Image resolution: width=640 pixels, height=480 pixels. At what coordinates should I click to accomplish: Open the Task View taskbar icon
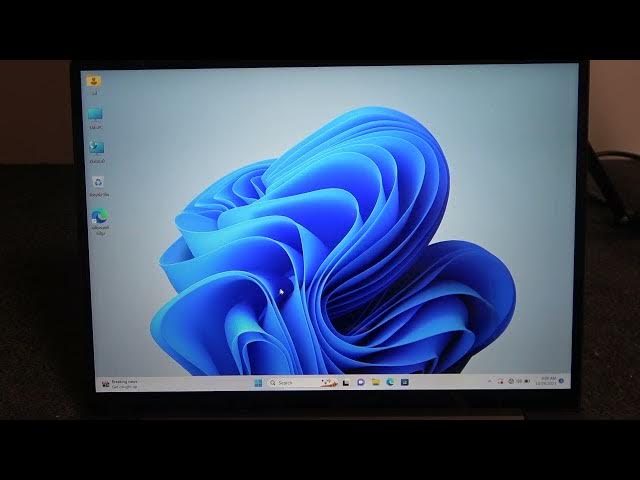click(346, 382)
